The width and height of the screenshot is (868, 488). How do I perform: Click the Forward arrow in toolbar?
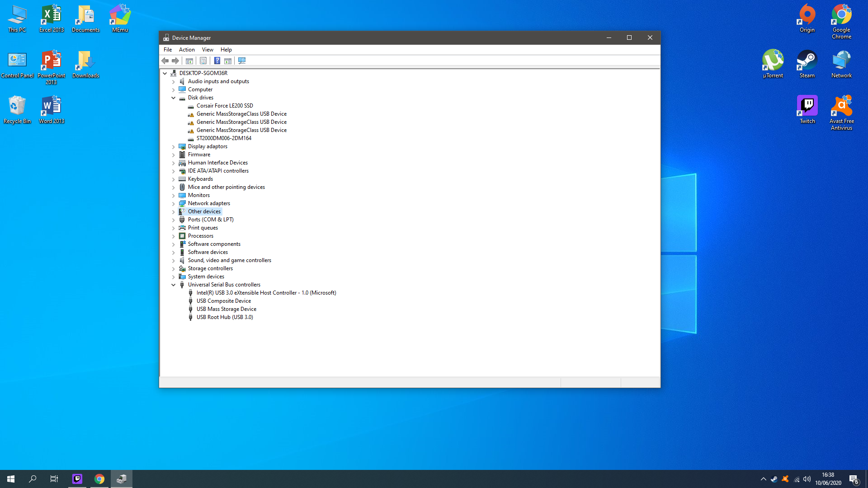[x=175, y=61]
